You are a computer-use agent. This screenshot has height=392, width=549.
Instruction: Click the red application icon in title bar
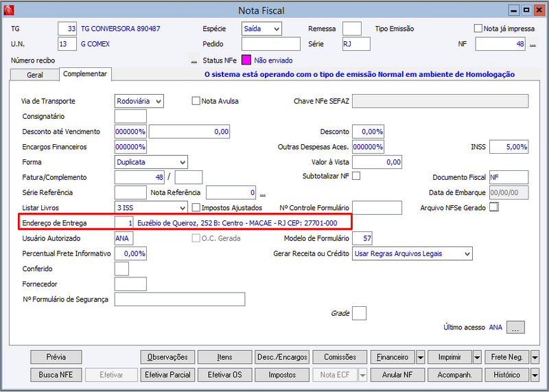pyautogui.click(x=8, y=10)
